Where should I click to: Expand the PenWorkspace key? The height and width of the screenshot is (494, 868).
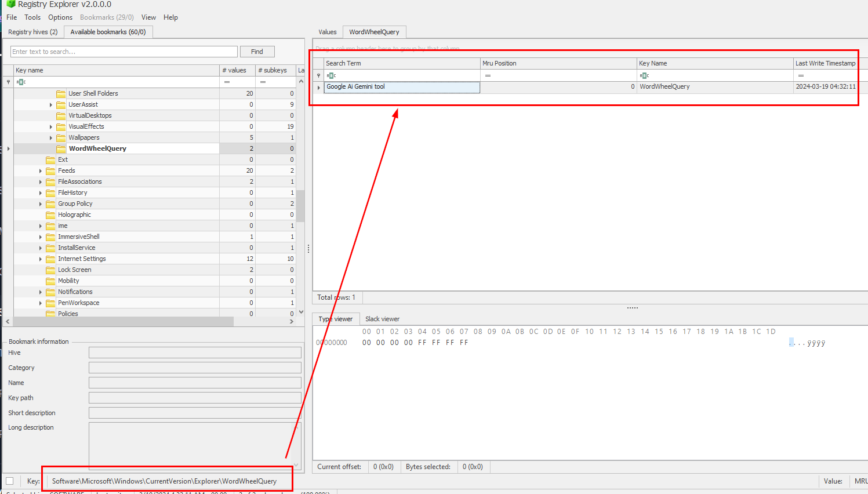[41, 303]
